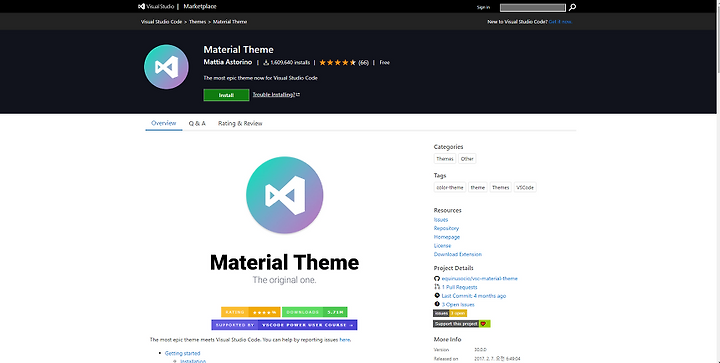The width and height of the screenshot is (720, 363).
Task: Click the pull request icon
Action: [437, 287]
